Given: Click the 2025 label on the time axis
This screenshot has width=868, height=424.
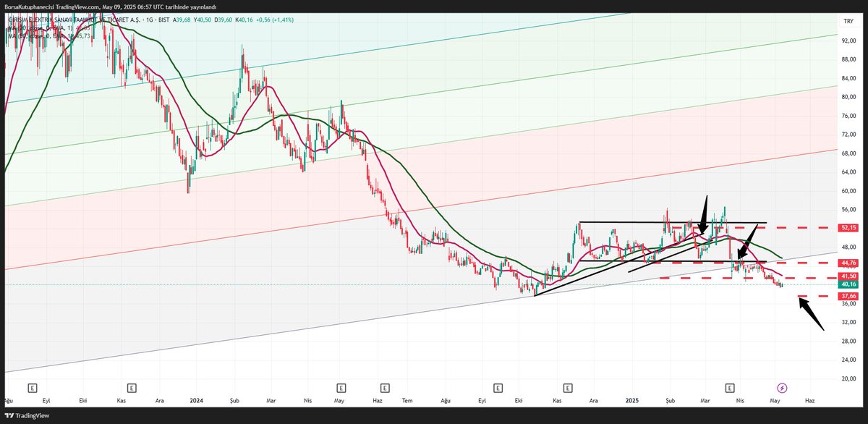Looking at the screenshot, I should point(632,399).
